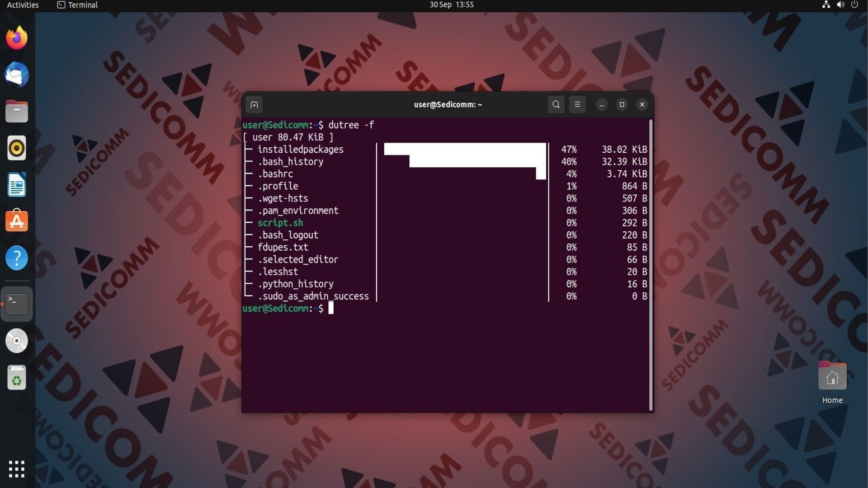
Task: Click the 'fdupes.txt' entry
Action: point(283,247)
